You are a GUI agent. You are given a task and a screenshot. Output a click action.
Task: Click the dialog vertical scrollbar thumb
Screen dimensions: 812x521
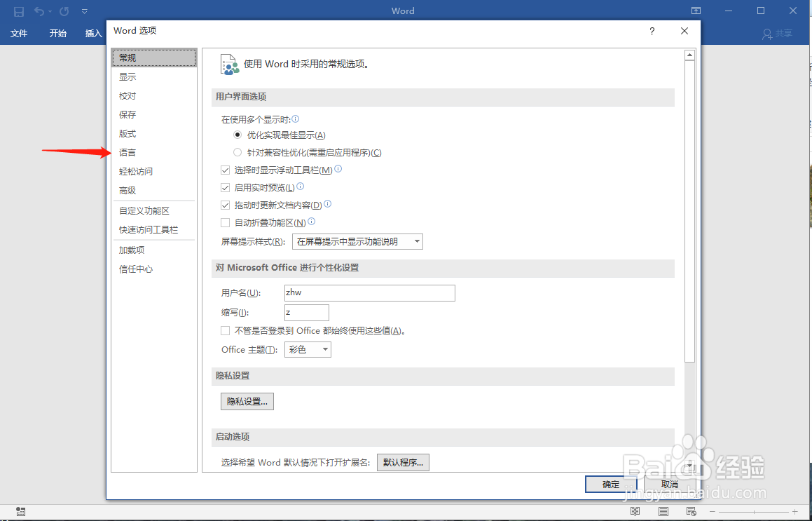click(x=689, y=212)
